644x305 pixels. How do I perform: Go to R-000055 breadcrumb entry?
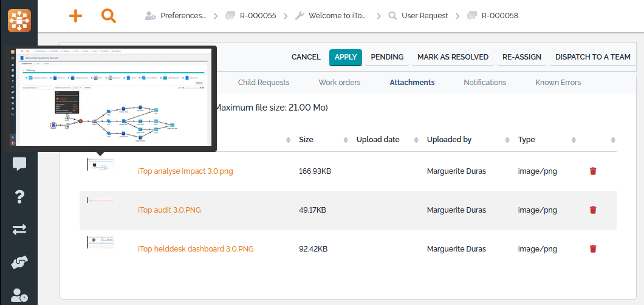[259, 16]
